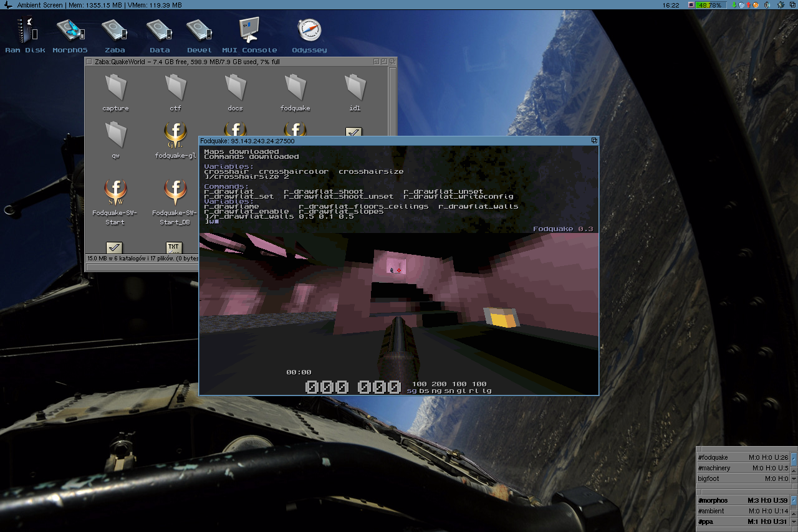Click scroll down arrow in lower channel list
This screenshot has height=532, width=798.
pos(794,522)
